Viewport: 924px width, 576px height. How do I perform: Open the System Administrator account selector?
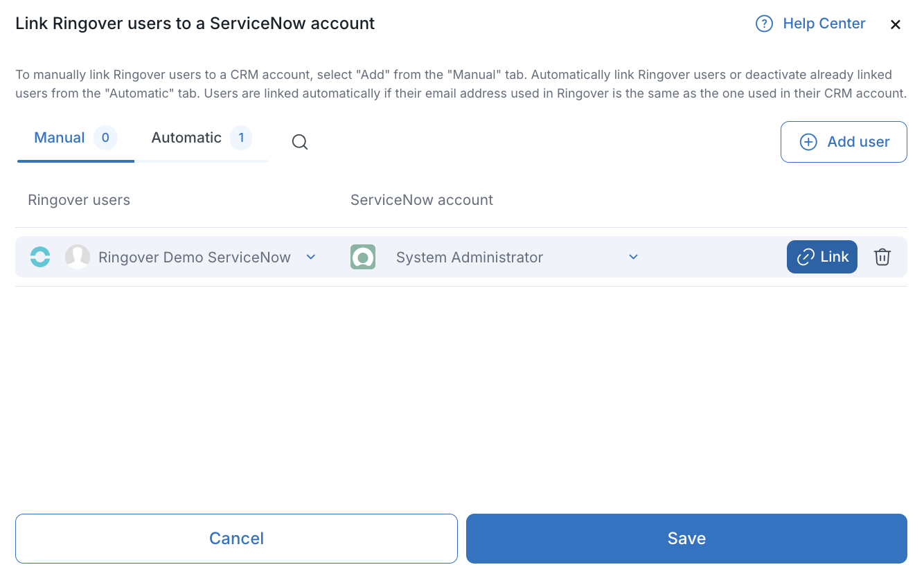495,257
